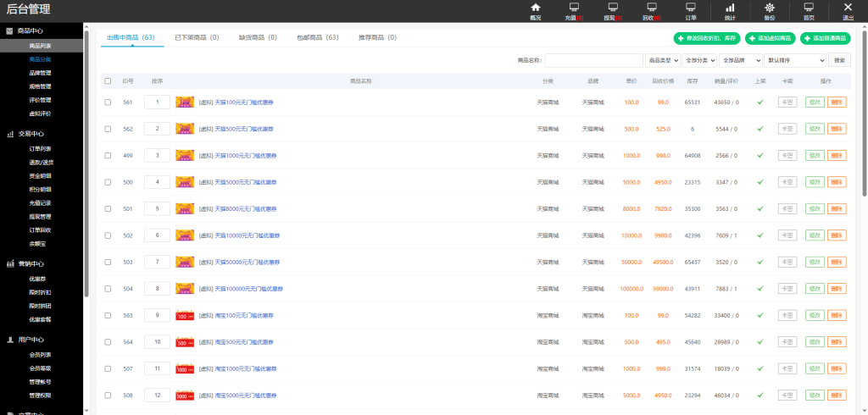Click the 上架 checkmark for ID 499
The width and height of the screenshot is (868, 415).
point(760,156)
